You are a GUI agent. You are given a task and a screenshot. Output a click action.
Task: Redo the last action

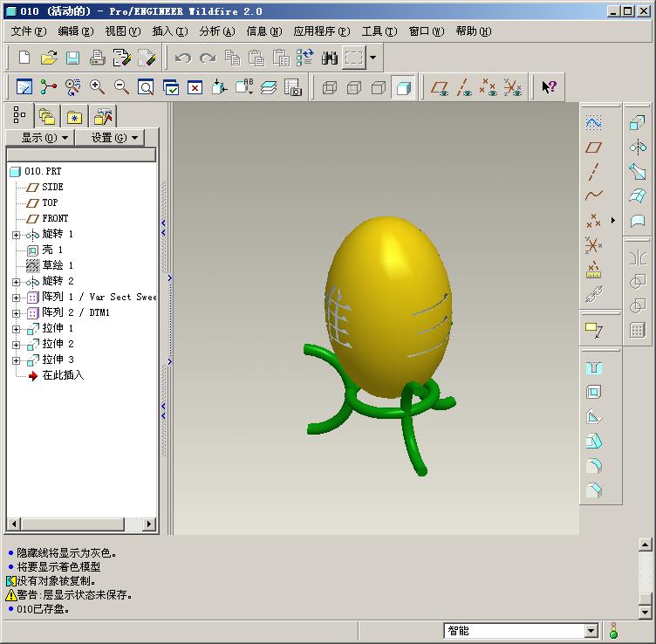tap(208, 58)
